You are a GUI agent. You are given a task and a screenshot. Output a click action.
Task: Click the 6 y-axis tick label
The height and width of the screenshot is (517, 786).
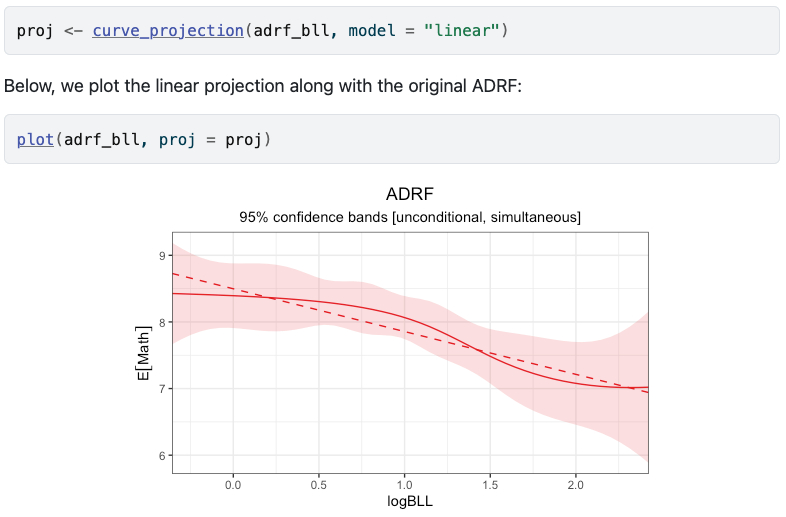click(161, 455)
